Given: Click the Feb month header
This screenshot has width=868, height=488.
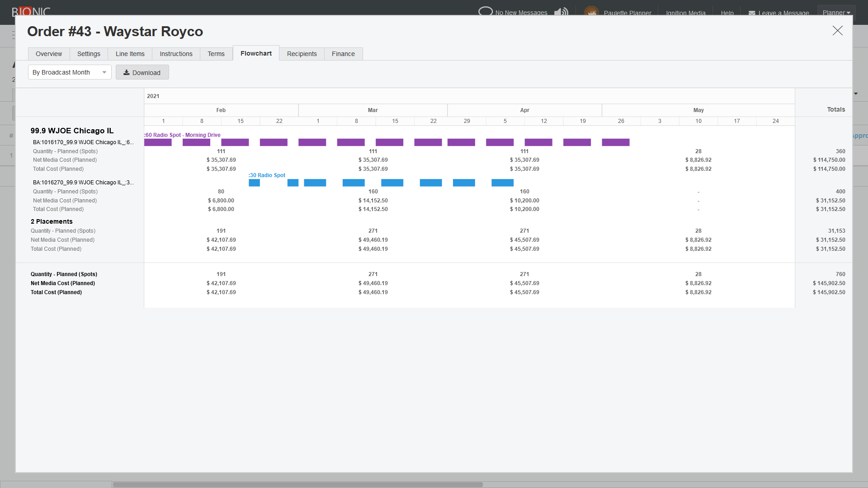Looking at the screenshot, I should (221, 110).
